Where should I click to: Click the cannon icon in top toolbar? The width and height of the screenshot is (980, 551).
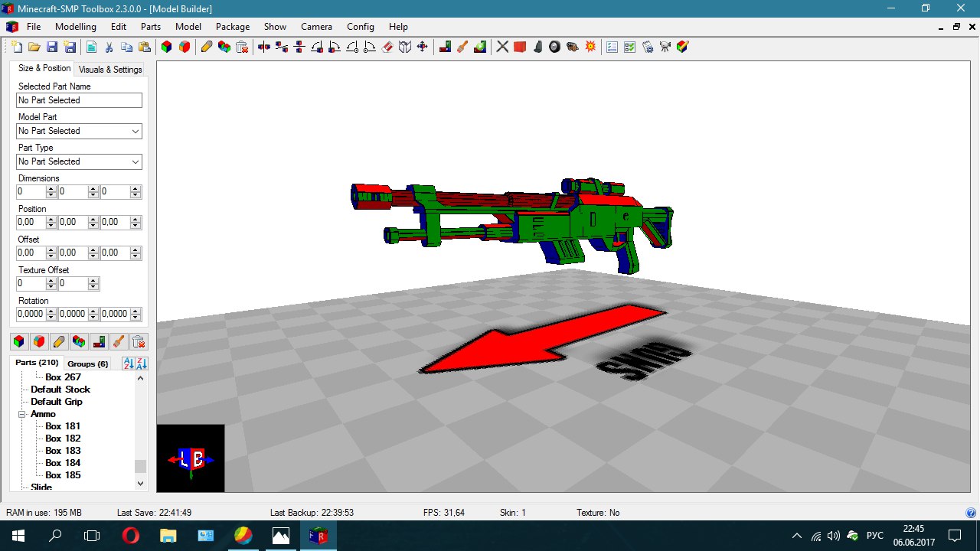tap(573, 47)
